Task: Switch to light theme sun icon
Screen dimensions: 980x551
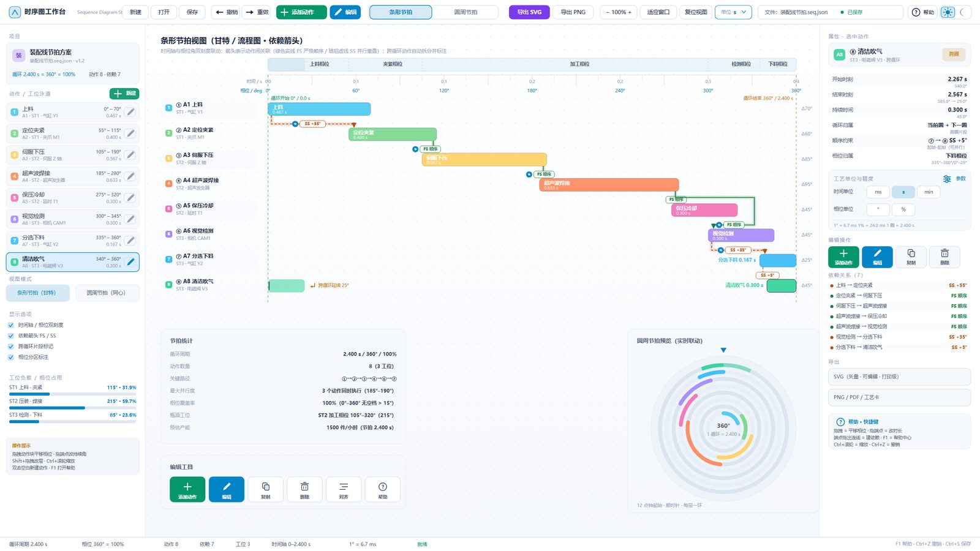Action: tap(948, 12)
